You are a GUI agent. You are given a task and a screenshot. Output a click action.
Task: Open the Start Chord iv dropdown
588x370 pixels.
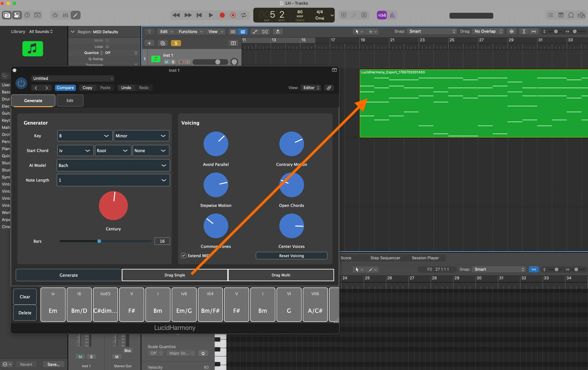tap(75, 151)
